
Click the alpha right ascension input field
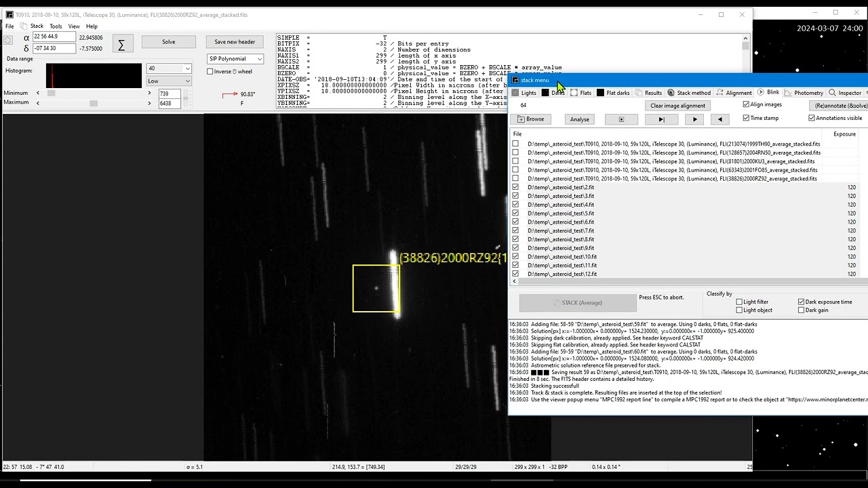54,37
